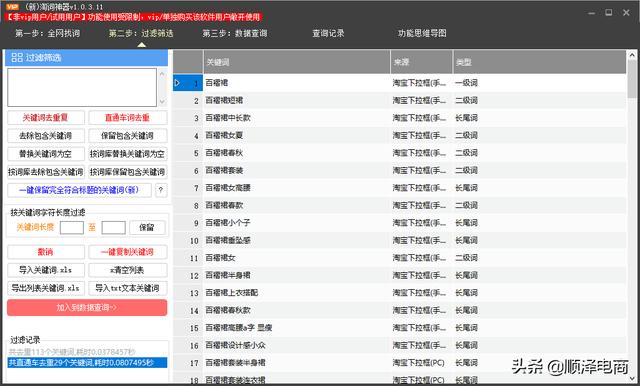Select the highlighted 共直通车去重29个关键词 record

coord(87,362)
